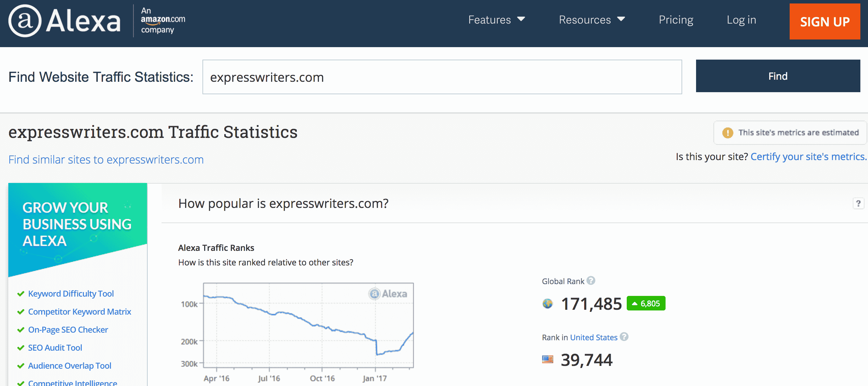This screenshot has height=386, width=868.
Task: Go to Log in
Action: (741, 20)
